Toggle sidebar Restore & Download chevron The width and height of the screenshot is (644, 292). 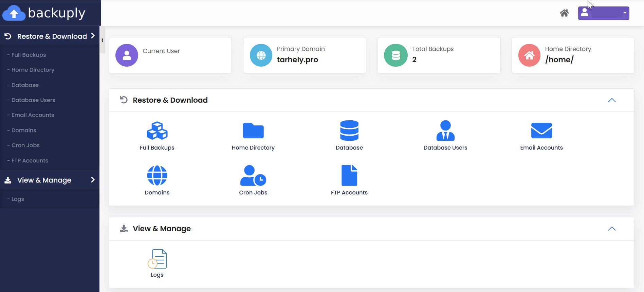[93, 36]
